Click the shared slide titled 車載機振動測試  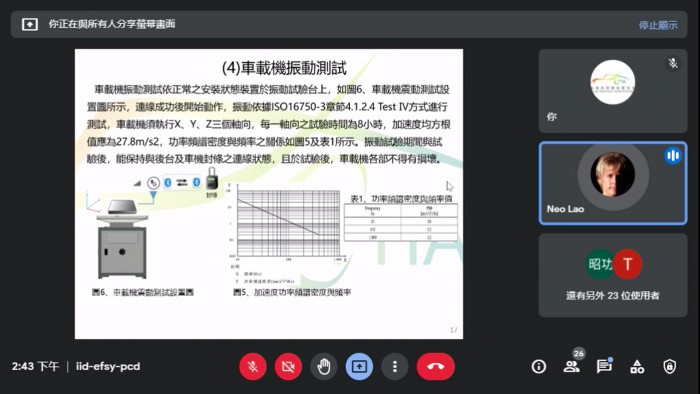pyautogui.click(x=269, y=194)
